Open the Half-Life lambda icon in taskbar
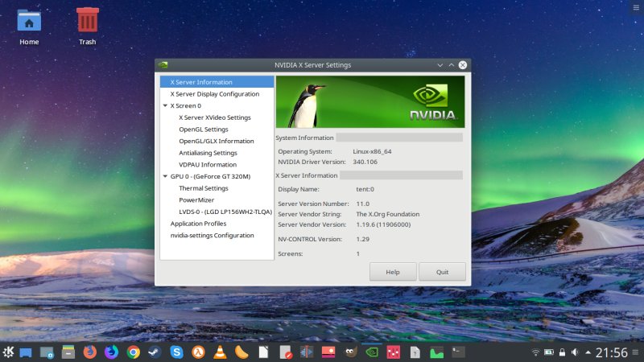Image resolution: width=644 pixels, height=362 pixels. click(x=198, y=352)
